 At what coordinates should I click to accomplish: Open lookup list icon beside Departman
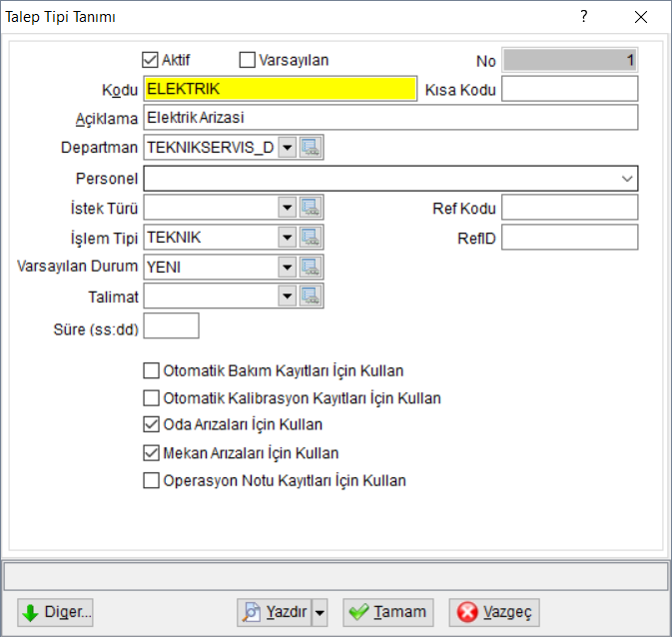[x=311, y=148]
